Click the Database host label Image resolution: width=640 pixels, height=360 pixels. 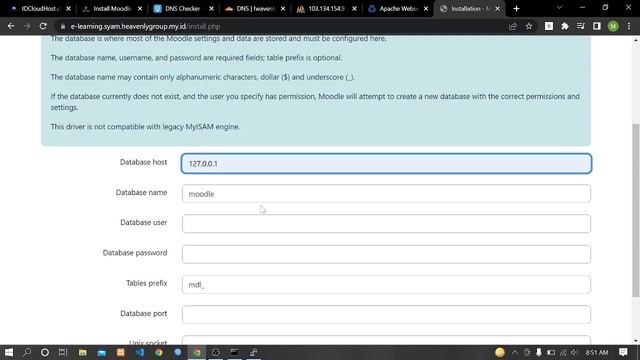point(143,162)
